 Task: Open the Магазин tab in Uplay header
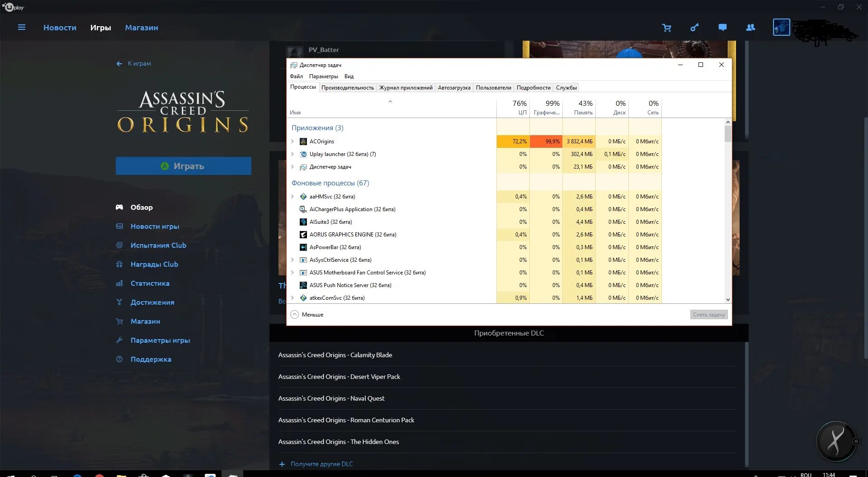click(x=142, y=28)
